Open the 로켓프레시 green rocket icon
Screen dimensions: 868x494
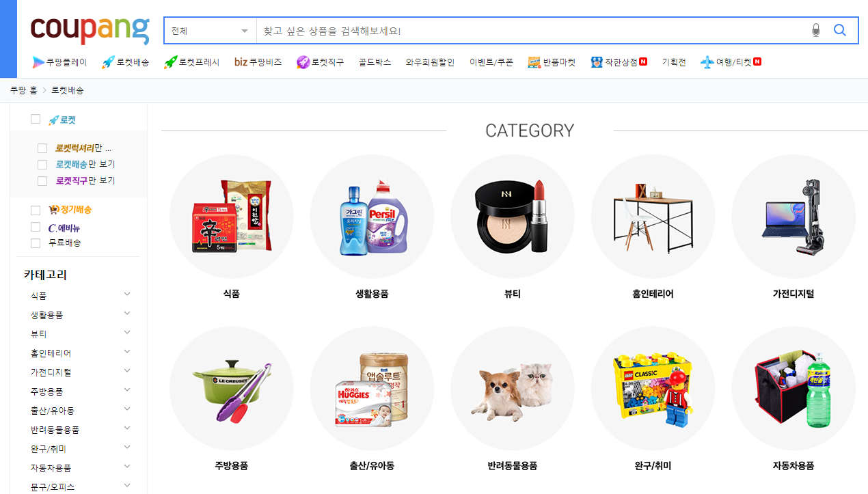click(171, 62)
